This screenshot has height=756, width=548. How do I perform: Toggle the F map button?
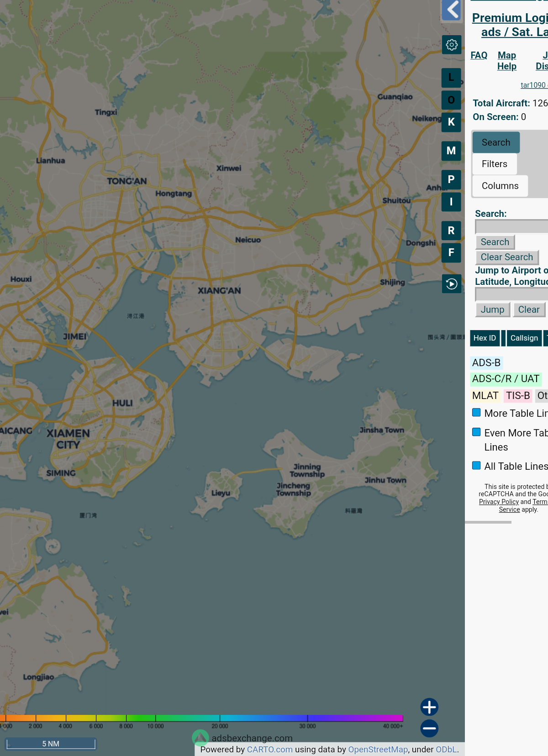[451, 252]
